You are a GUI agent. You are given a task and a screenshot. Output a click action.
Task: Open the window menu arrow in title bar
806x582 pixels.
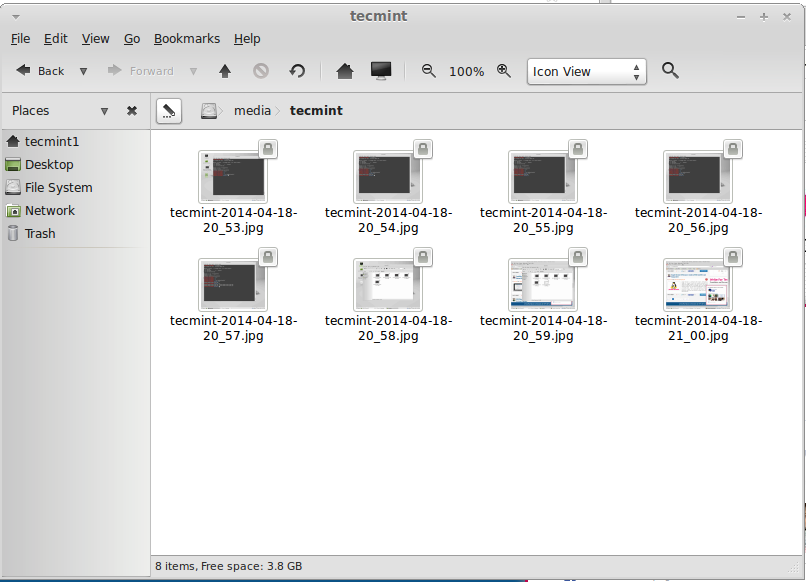16,17
